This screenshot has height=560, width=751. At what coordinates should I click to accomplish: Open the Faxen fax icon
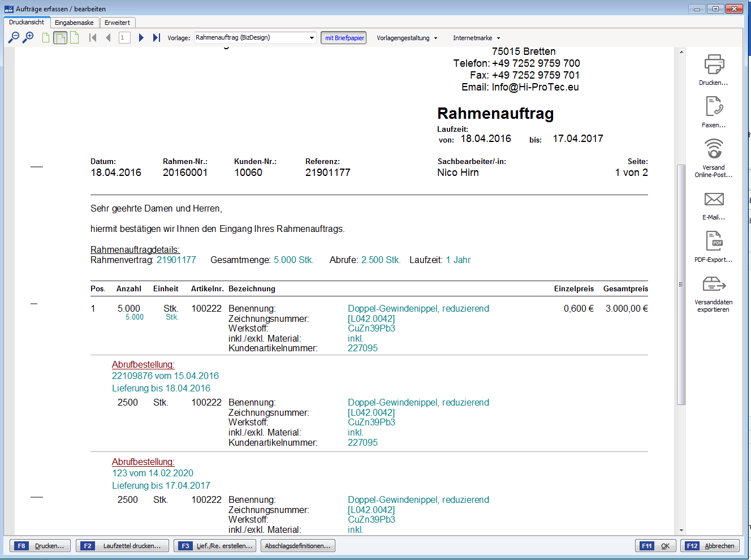714,106
